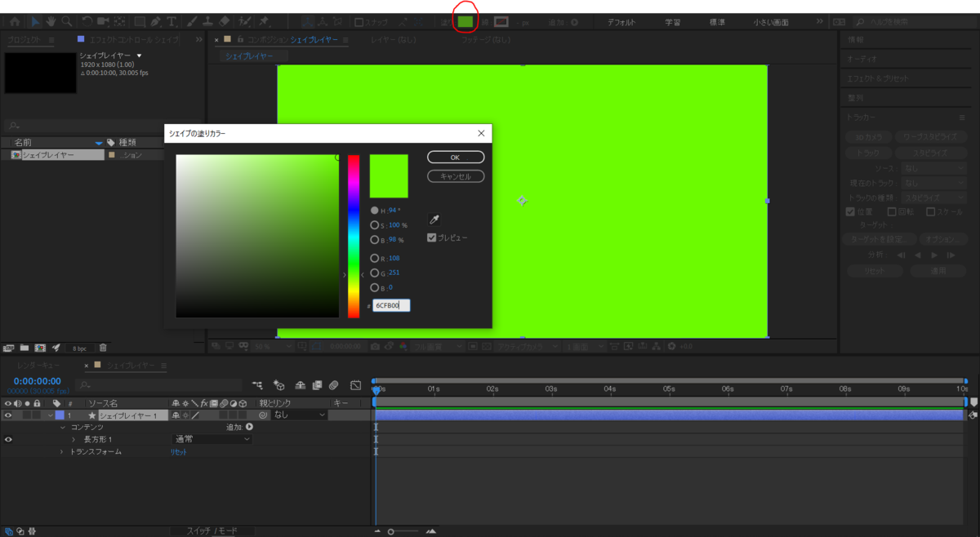
Task: Click the hex color input field
Action: pyautogui.click(x=392, y=305)
